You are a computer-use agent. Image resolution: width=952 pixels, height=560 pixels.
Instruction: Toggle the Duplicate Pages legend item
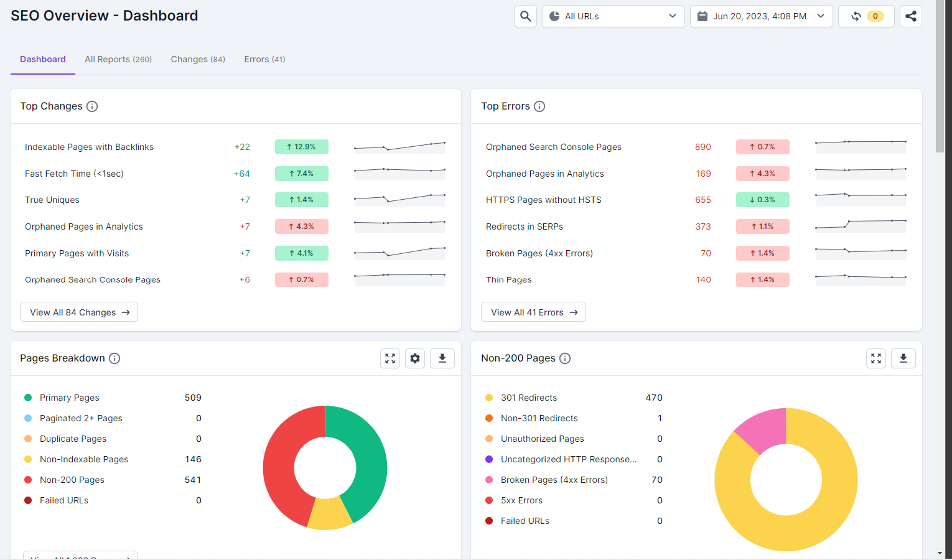pos(65,439)
